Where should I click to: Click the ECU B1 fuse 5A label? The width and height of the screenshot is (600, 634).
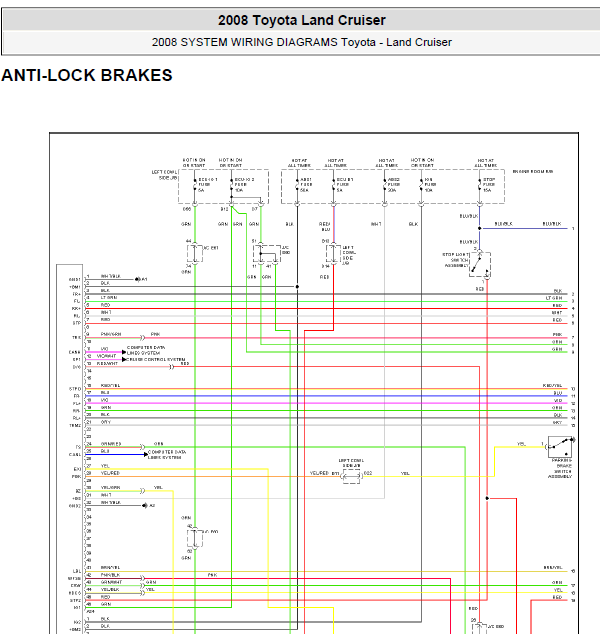345,184
